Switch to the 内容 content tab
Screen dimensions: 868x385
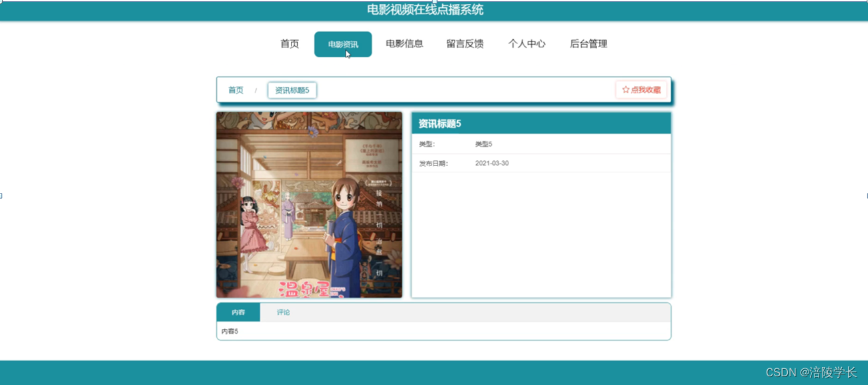coord(238,312)
